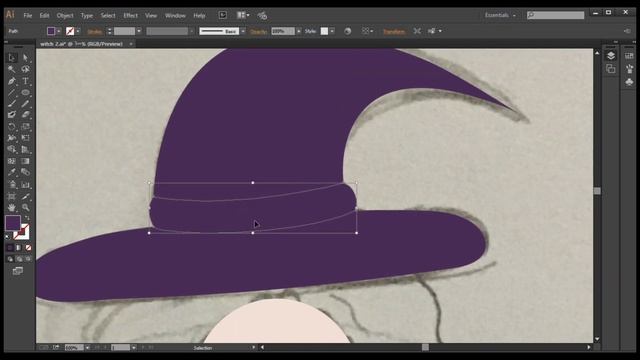Select the Perspective Grid tool
Image resolution: width=640 pixels, height=360 pixels.
pyautogui.click(x=25, y=149)
